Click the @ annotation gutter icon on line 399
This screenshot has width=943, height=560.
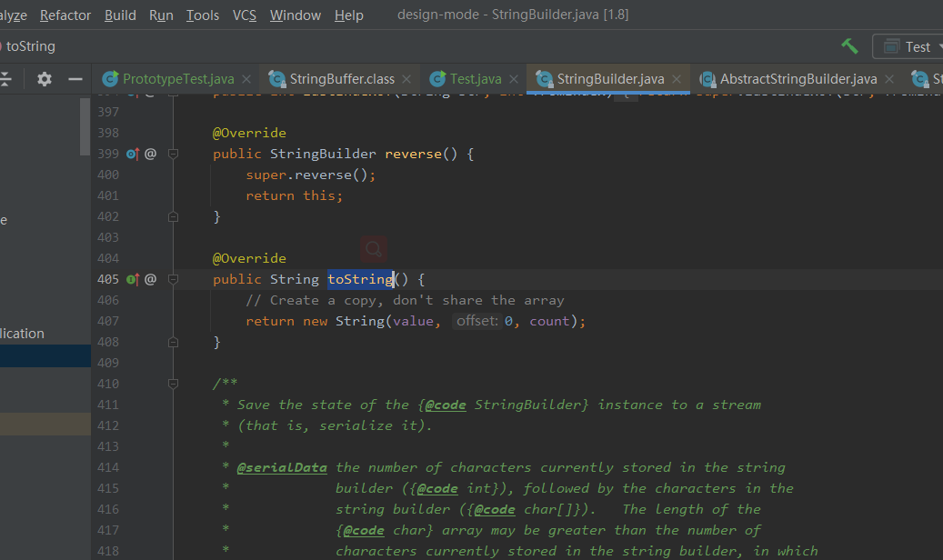pyautogui.click(x=150, y=154)
